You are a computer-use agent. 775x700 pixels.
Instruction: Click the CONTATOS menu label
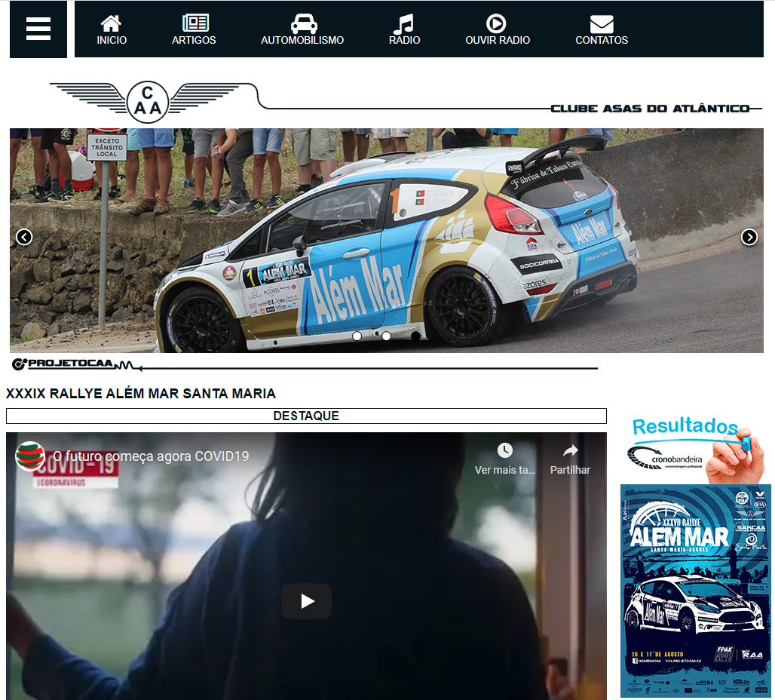[x=602, y=40]
